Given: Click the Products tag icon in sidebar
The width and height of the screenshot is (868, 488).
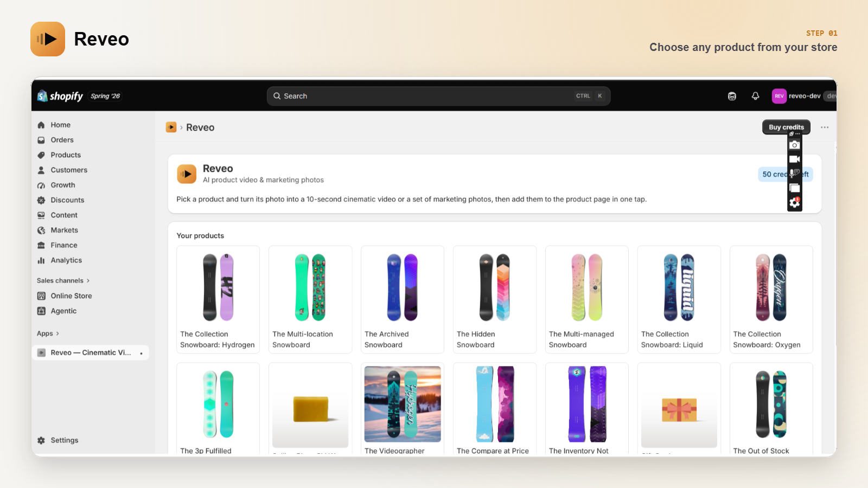Looking at the screenshot, I should coord(41,155).
